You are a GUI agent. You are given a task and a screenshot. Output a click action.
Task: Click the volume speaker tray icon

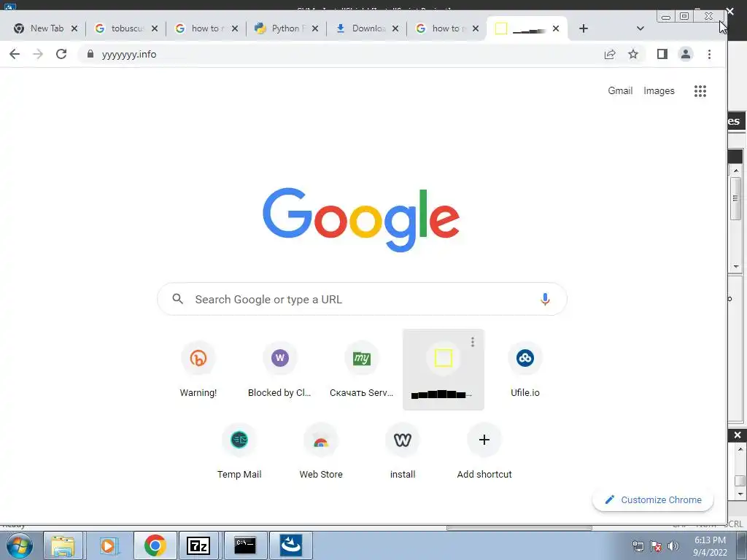point(673,546)
